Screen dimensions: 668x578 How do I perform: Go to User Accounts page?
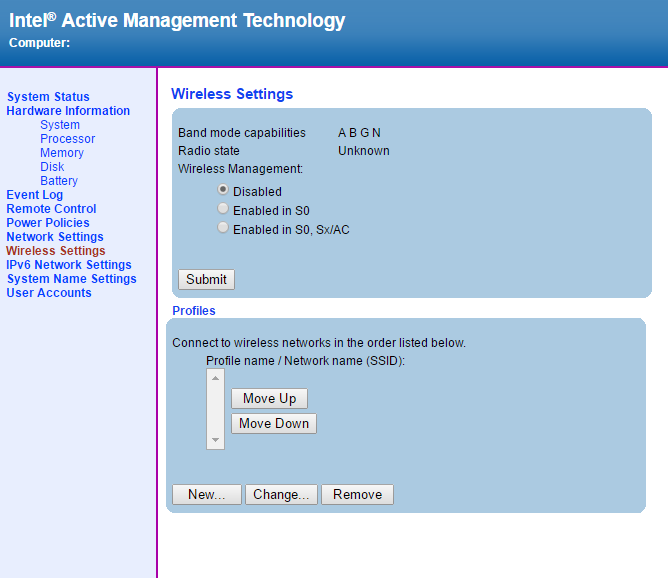49,293
